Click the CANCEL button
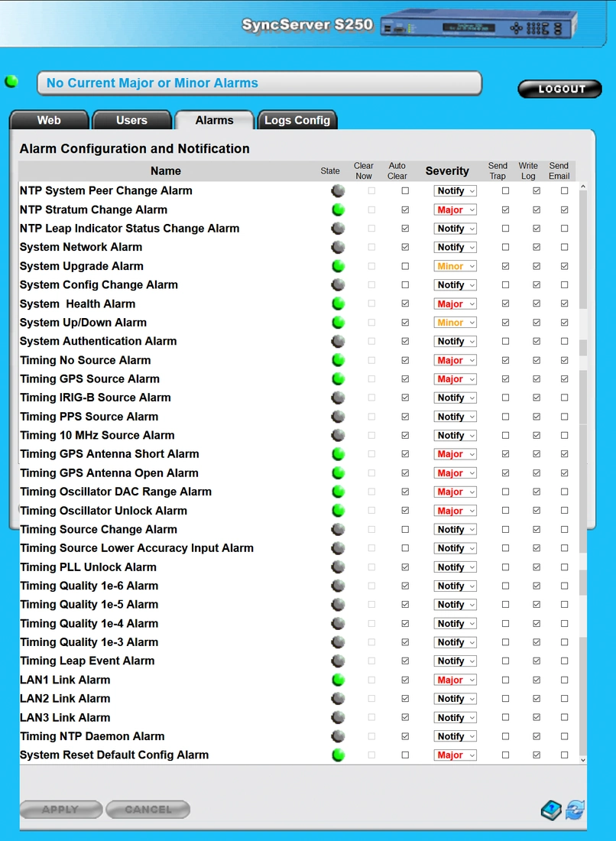Image resolution: width=616 pixels, height=841 pixels. click(x=148, y=810)
